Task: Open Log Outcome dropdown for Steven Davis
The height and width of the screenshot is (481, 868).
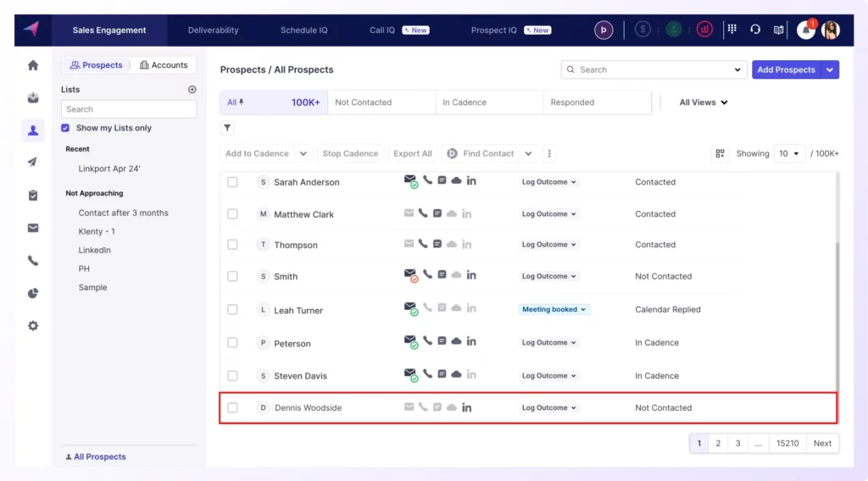Action: pyautogui.click(x=548, y=376)
